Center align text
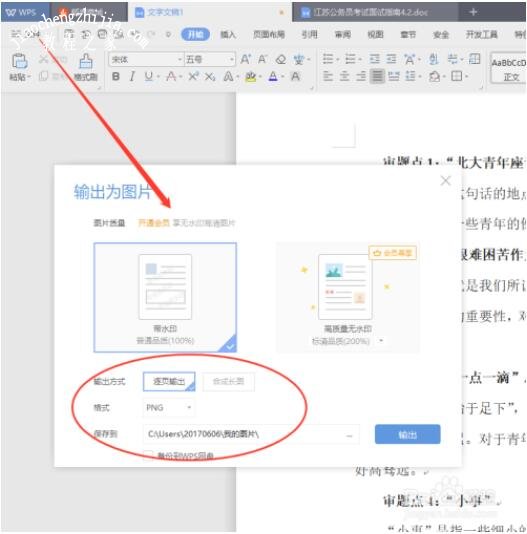 pyautogui.click(x=344, y=76)
